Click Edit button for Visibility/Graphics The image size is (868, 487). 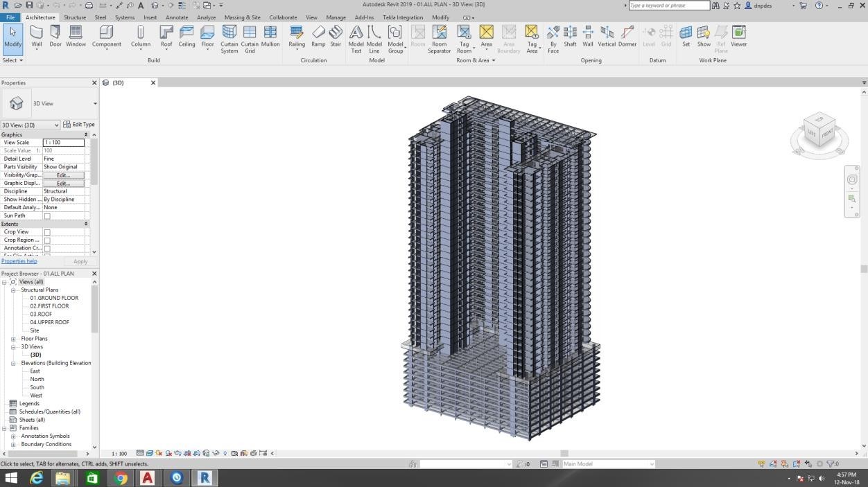63,175
